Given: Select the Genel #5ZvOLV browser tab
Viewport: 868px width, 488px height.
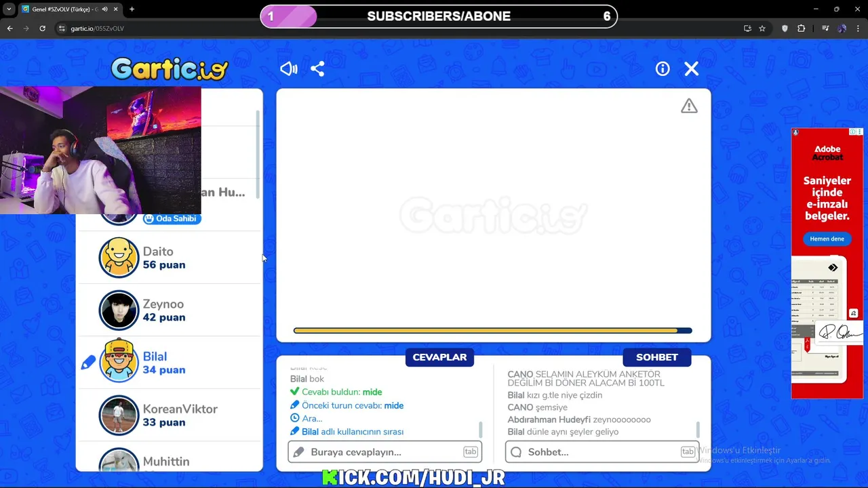Looking at the screenshot, I should [x=69, y=9].
